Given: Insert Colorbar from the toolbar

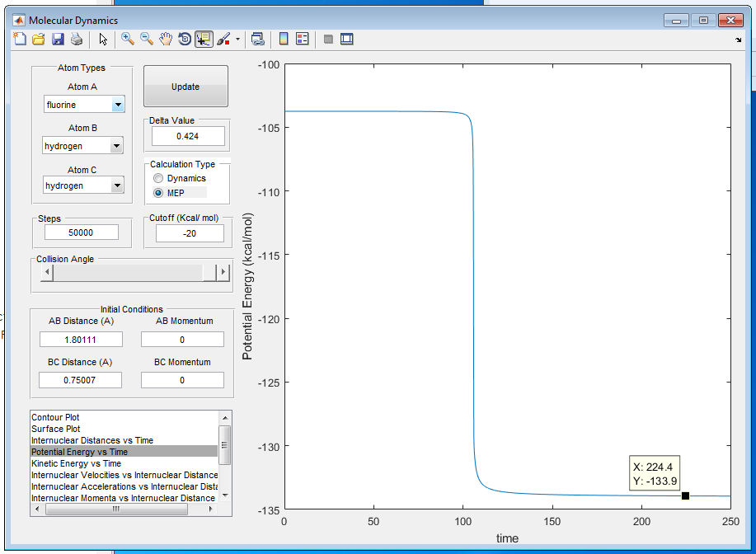Looking at the screenshot, I should click(284, 39).
